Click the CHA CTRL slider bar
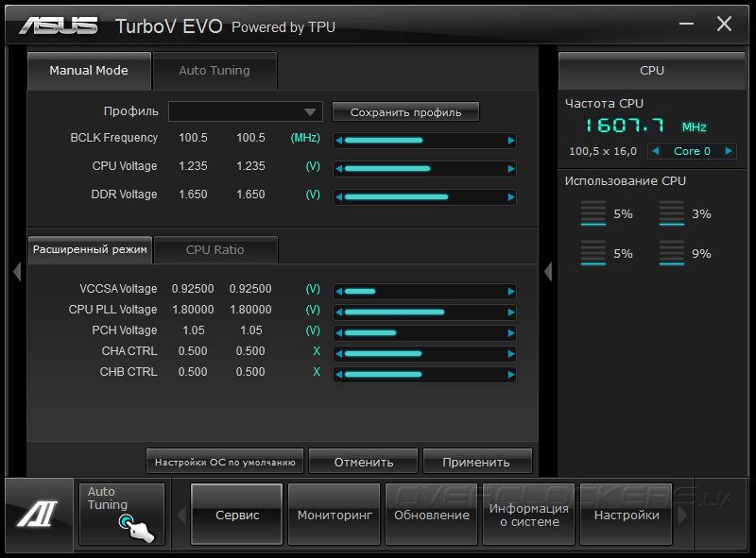756x558 pixels. pos(424,354)
